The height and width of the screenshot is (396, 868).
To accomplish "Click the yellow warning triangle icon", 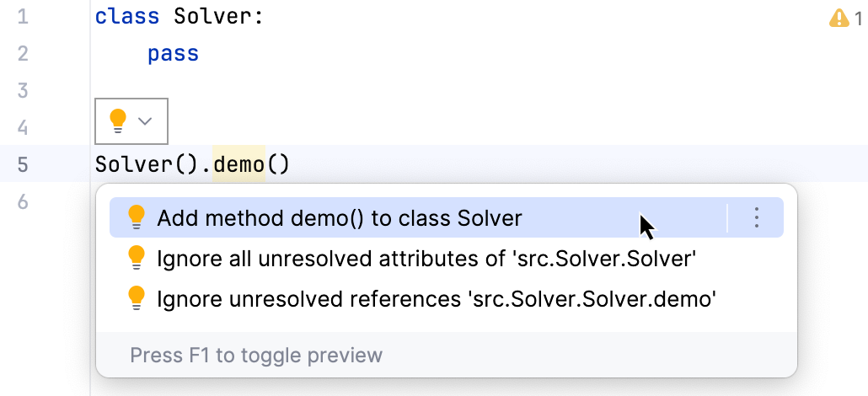I will [839, 18].
